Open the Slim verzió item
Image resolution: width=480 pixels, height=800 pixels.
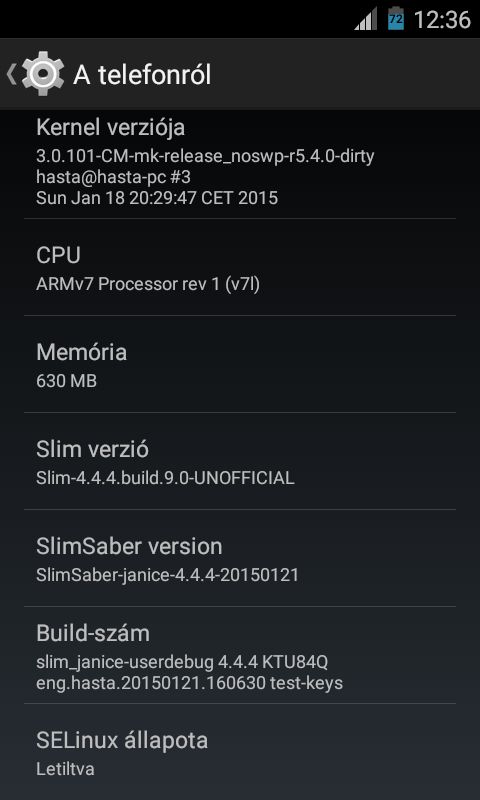240,461
